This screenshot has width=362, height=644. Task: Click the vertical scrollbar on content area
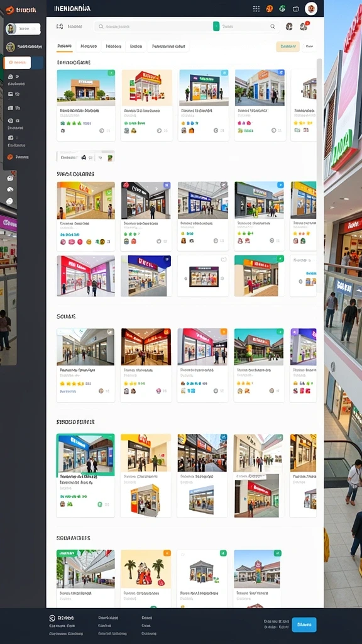(x=319, y=177)
